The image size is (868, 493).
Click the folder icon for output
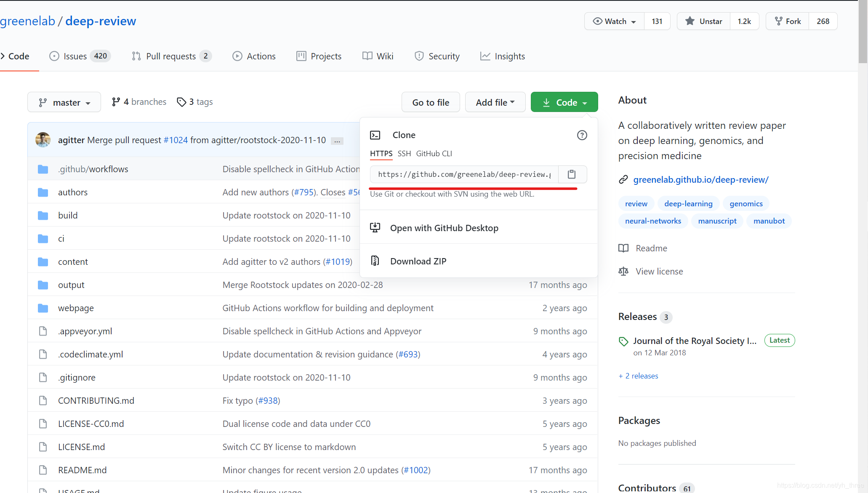point(43,285)
